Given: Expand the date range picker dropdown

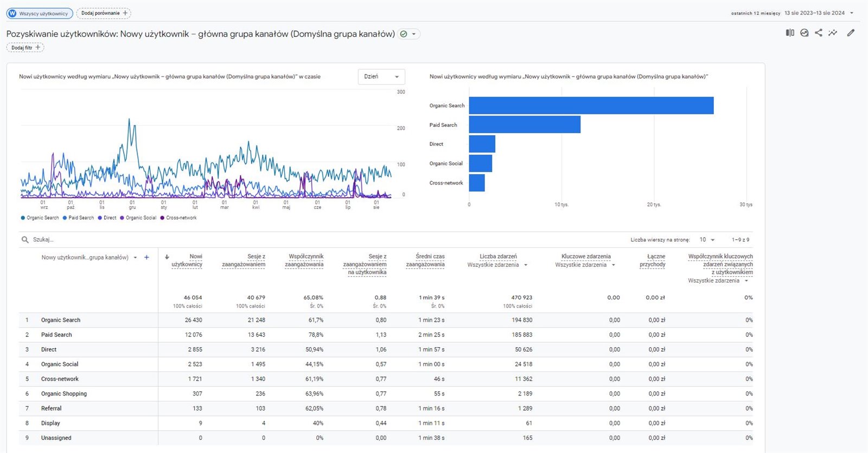Looking at the screenshot, I should coord(851,13).
